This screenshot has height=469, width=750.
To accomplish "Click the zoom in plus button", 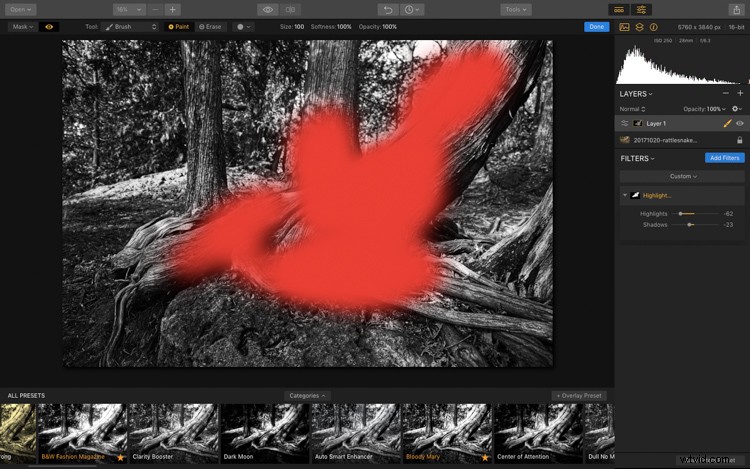I will pyautogui.click(x=173, y=10).
